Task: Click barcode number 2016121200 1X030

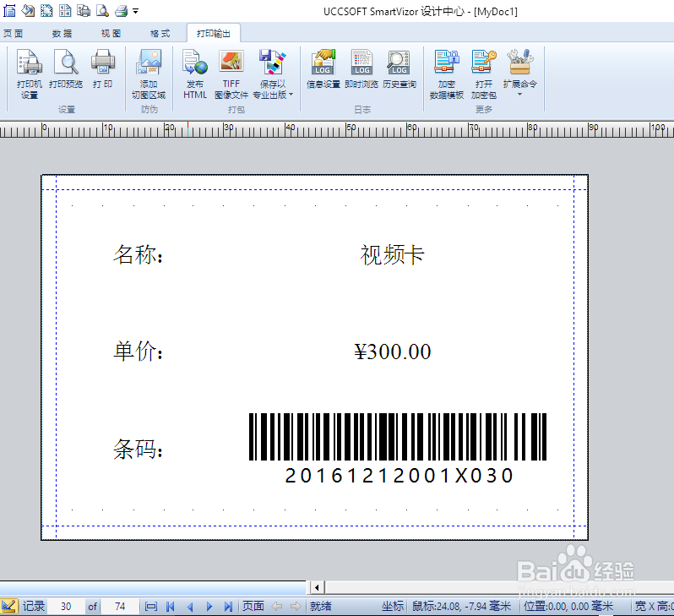Action: 400,476
